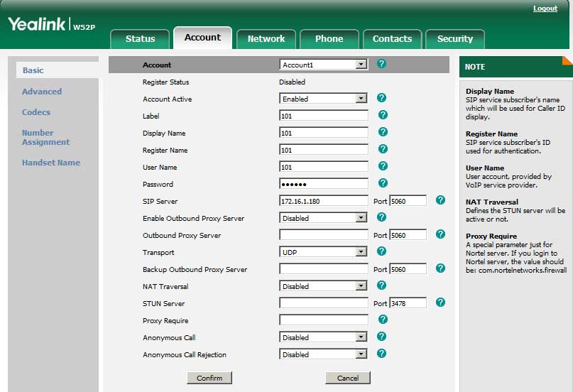Click help icon for NAT Traversal
The width and height of the screenshot is (573, 392).
381,285
